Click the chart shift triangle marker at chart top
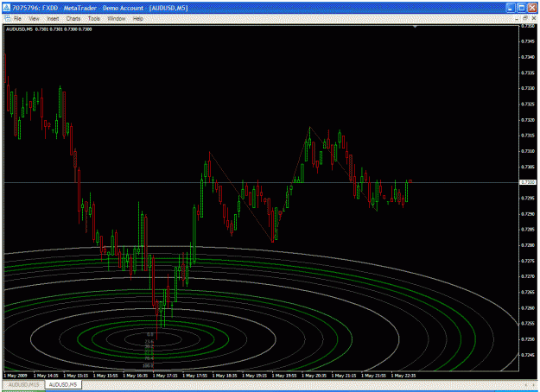540x392 pixels. (x=415, y=27)
